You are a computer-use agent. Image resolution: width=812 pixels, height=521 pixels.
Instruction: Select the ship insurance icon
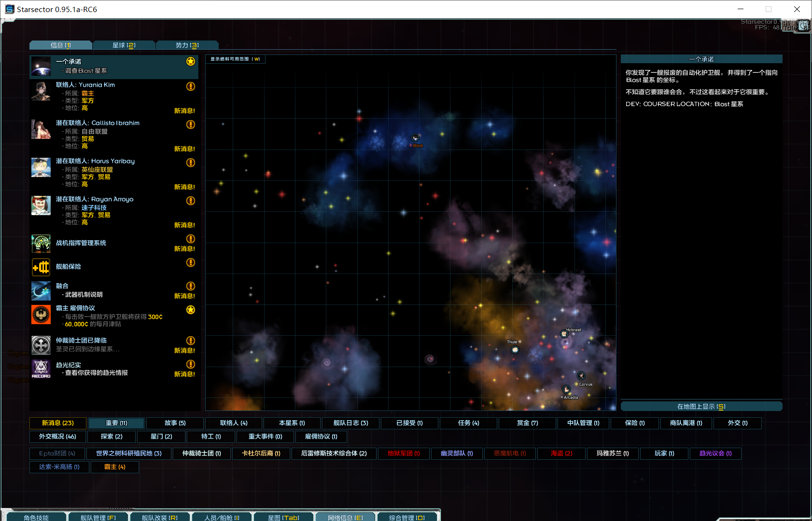click(x=41, y=267)
